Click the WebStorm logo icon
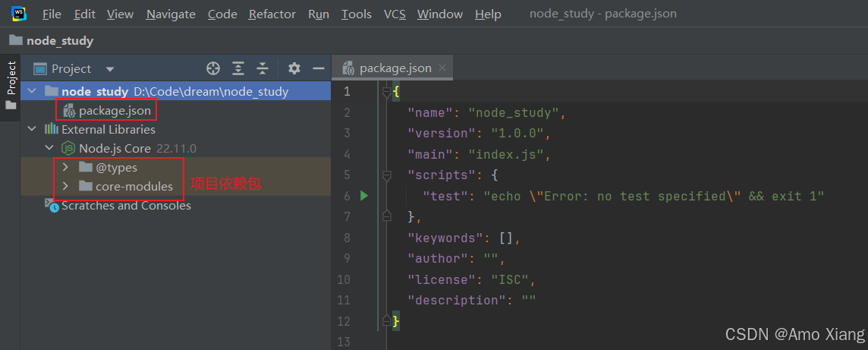Image resolution: width=868 pixels, height=350 pixels. tap(19, 14)
